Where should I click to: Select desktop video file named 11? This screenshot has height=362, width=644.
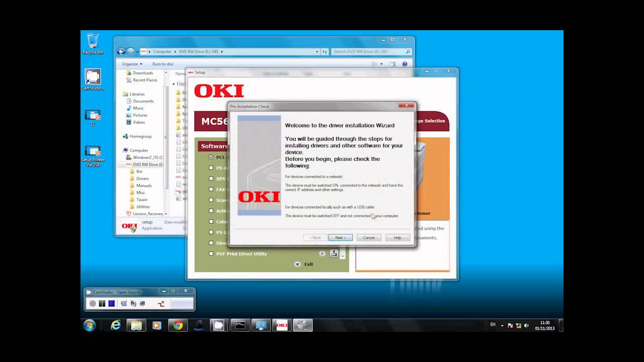click(x=93, y=117)
